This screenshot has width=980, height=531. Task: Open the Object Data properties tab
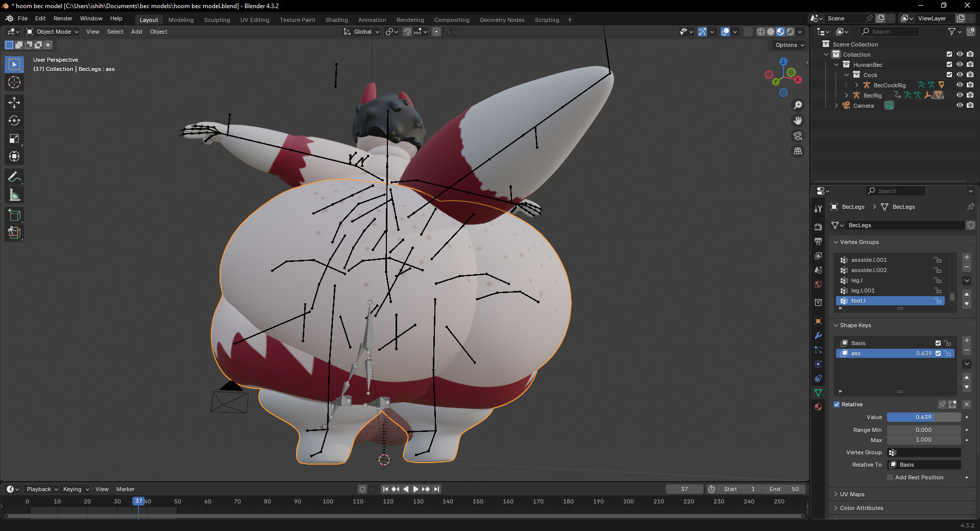tap(818, 393)
